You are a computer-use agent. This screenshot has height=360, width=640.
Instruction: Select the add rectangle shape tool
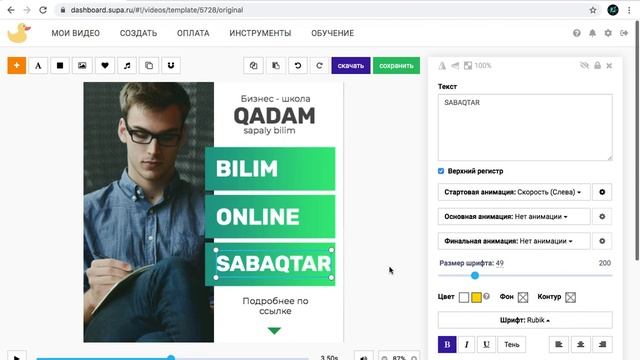pyautogui.click(x=60, y=65)
